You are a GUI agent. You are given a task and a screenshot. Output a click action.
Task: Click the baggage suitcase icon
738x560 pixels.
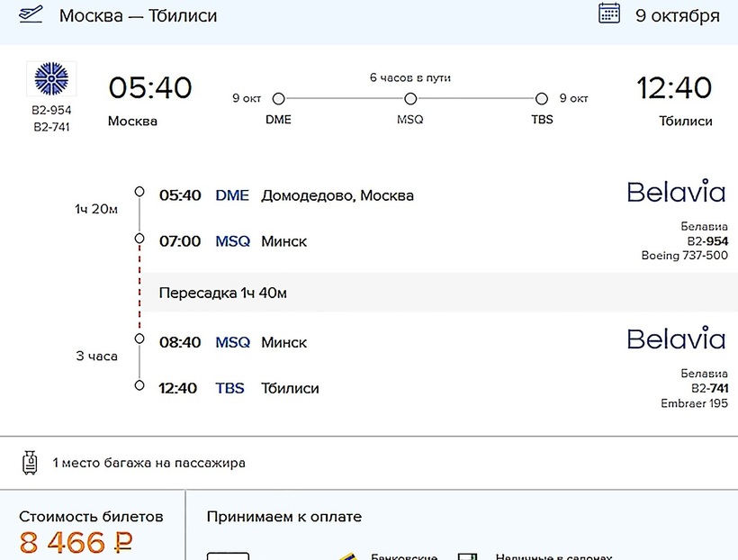click(x=30, y=463)
